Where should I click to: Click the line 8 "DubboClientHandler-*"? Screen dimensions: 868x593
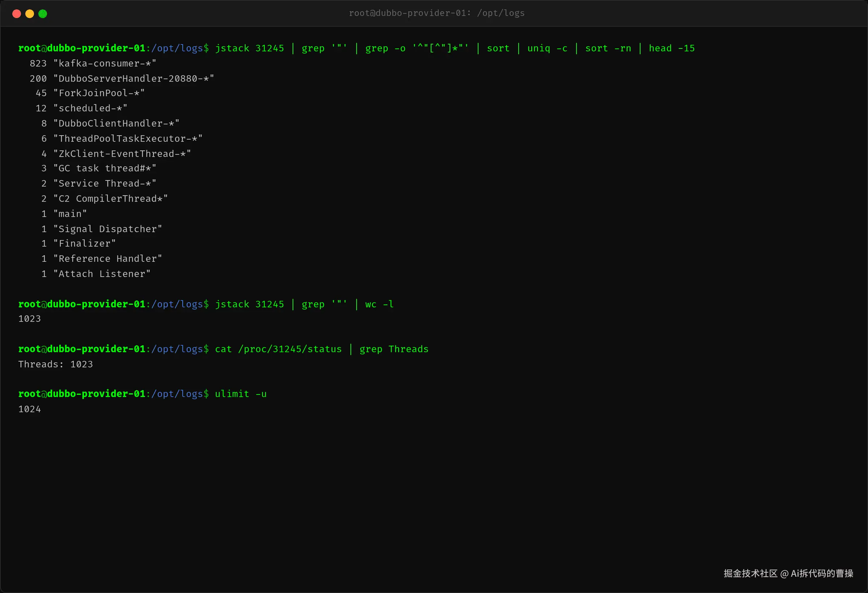tap(111, 123)
